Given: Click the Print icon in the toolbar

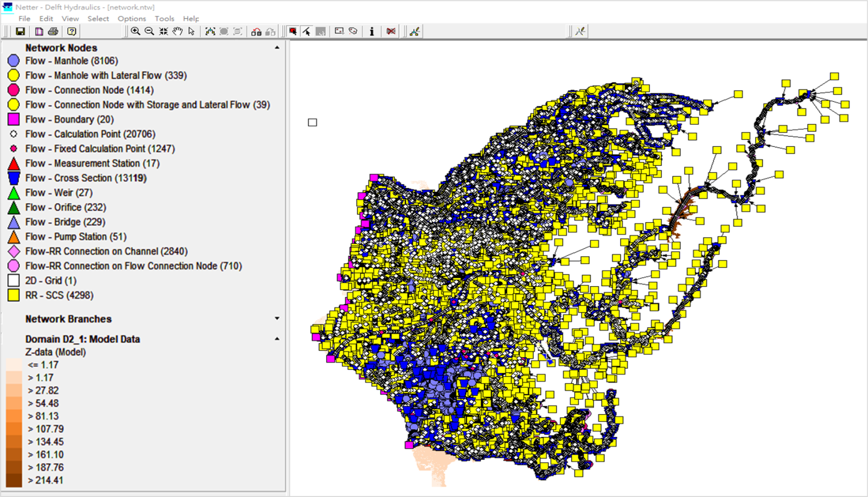Looking at the screenshot, I should (53, 31).
